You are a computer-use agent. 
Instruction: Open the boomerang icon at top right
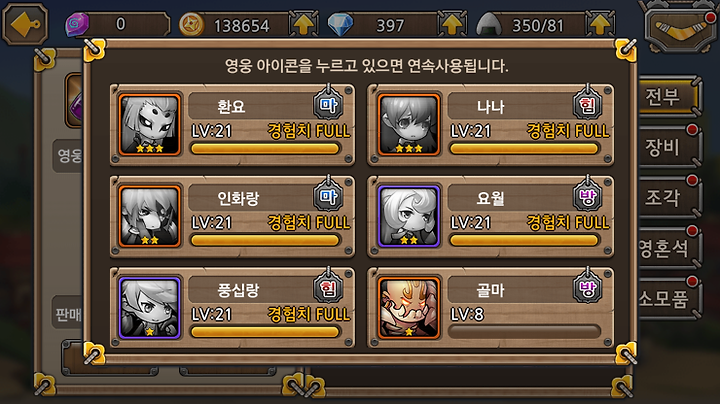681,29
